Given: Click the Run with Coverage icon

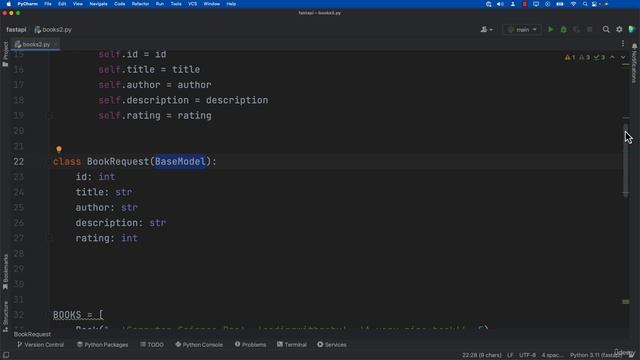Looking at the screenshot, I should tap(576, 29).
